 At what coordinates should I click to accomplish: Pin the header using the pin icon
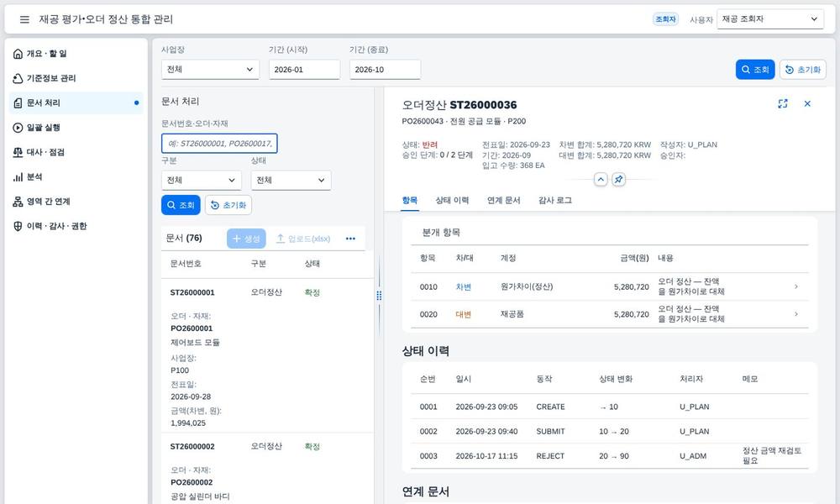tap(619, 180)
